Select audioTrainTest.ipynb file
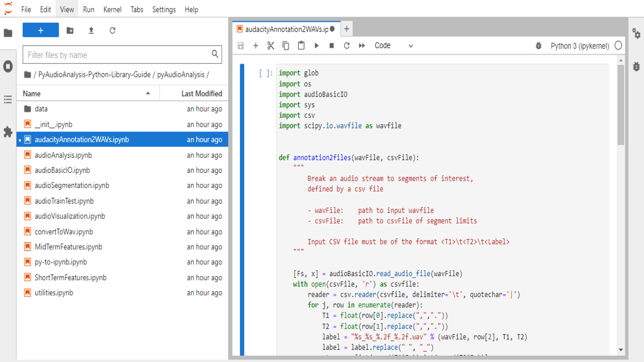The width and height of the screenshot is (644, 362). (122, 201)
